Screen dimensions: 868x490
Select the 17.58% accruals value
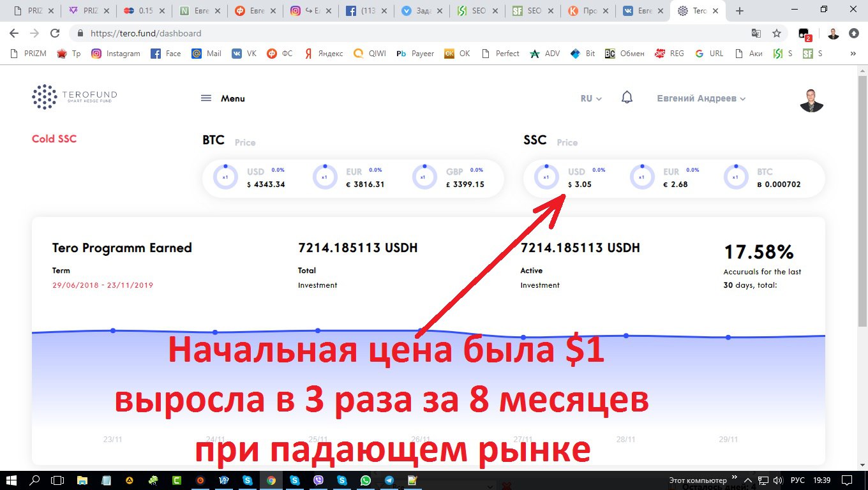coord(759,251)
